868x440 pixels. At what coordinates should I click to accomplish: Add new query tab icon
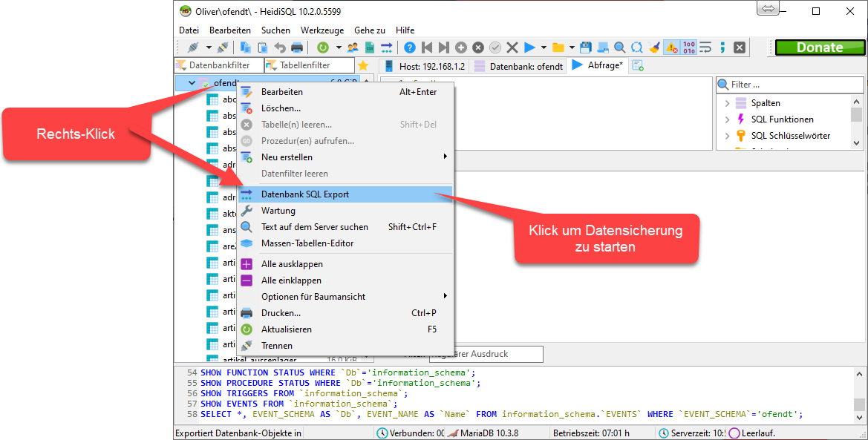coord(638,66)
